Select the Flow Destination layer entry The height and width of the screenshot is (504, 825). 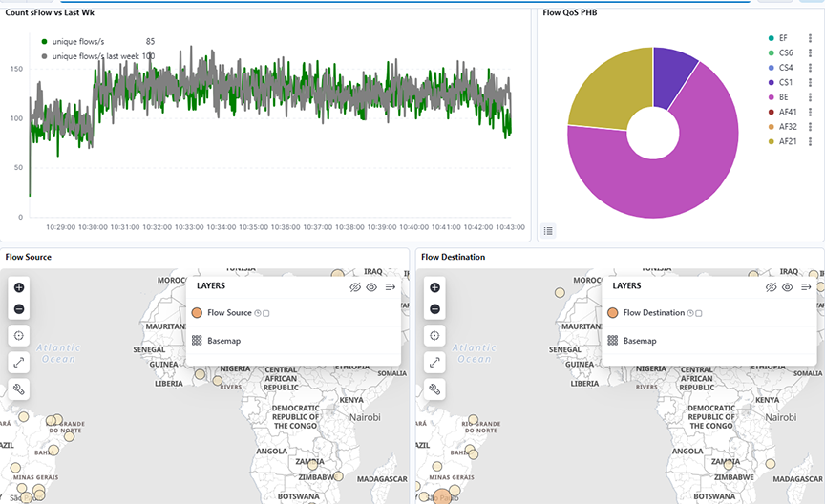tap(653, 313)
